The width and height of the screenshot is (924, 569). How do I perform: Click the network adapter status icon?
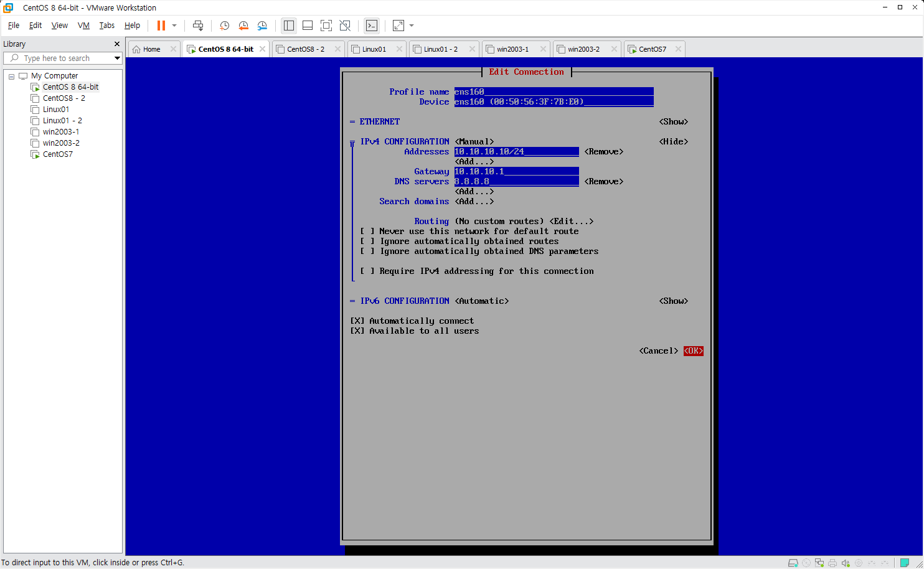click(819, 563)
